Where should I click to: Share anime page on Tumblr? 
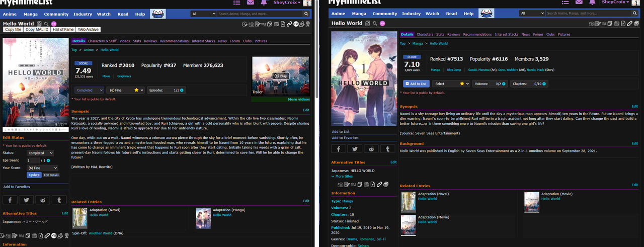click(x=59, y=200)
